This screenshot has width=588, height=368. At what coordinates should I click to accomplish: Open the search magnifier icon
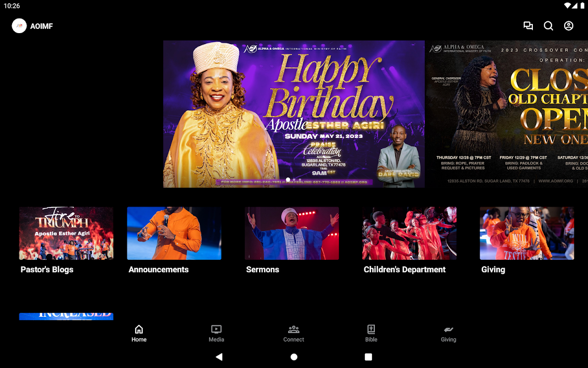click(548, 26)
